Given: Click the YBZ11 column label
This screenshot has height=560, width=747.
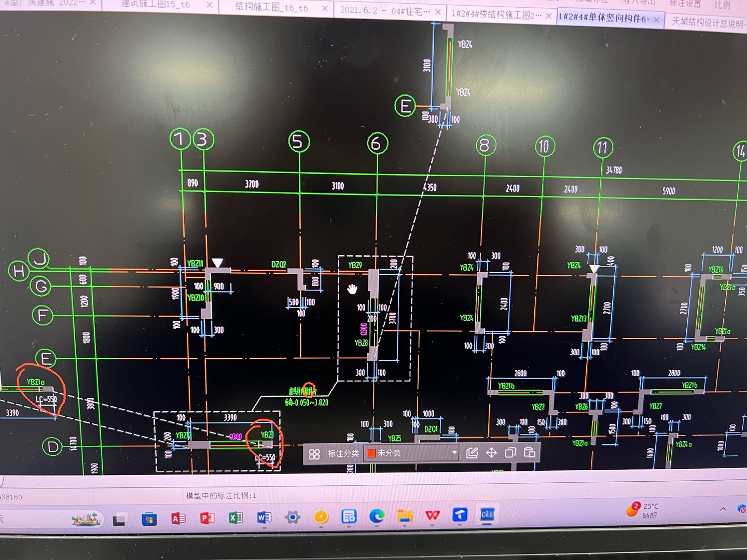Looking at the screenshot, I should pyautogui.click(x=195, y=263).
